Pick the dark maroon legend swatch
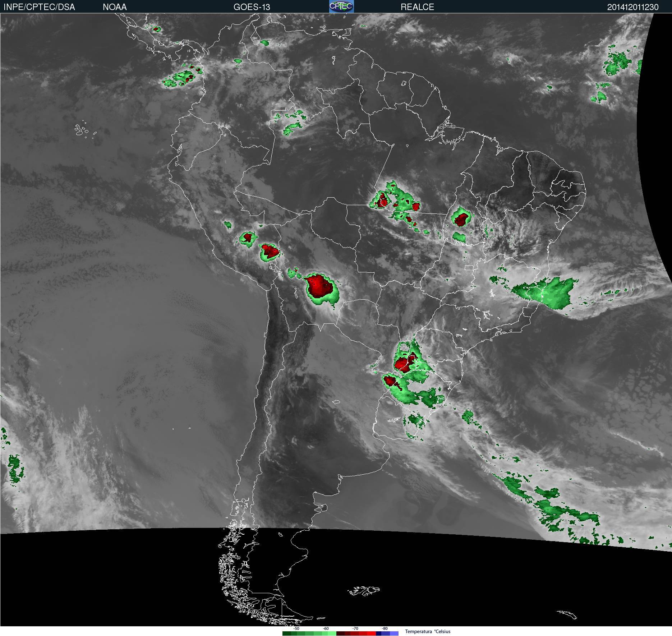 341,633
